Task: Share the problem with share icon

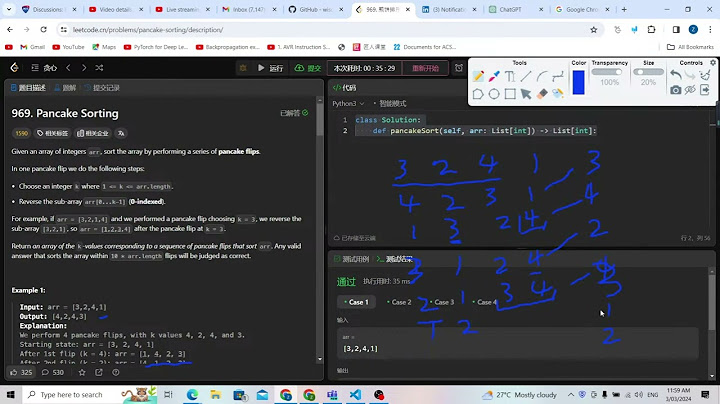Action: [x=99, y=372]
